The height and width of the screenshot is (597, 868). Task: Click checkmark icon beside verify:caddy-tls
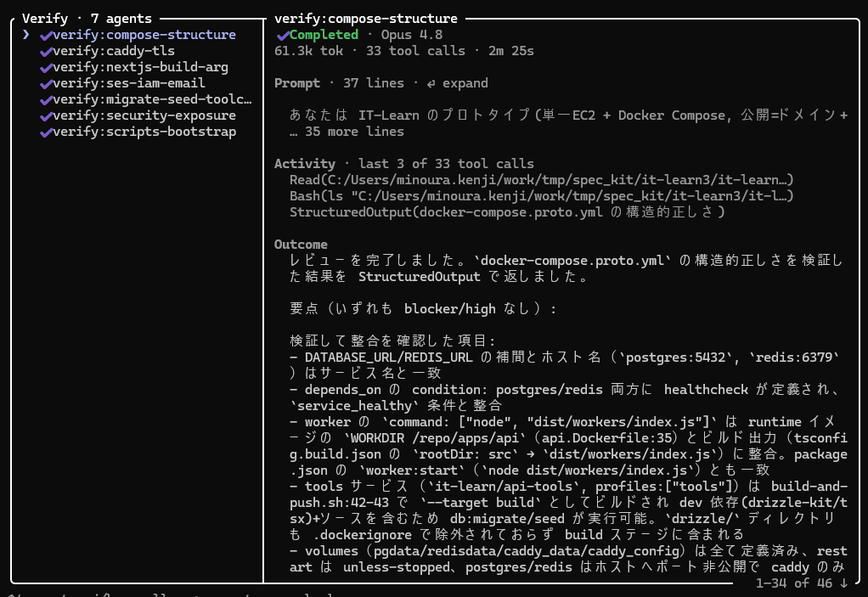(46, 52)
